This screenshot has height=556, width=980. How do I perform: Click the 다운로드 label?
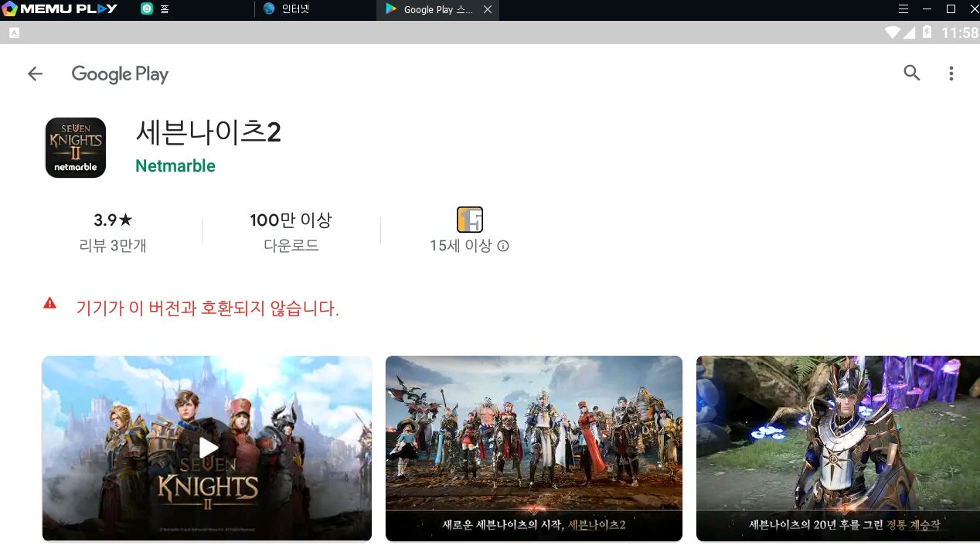291,246
